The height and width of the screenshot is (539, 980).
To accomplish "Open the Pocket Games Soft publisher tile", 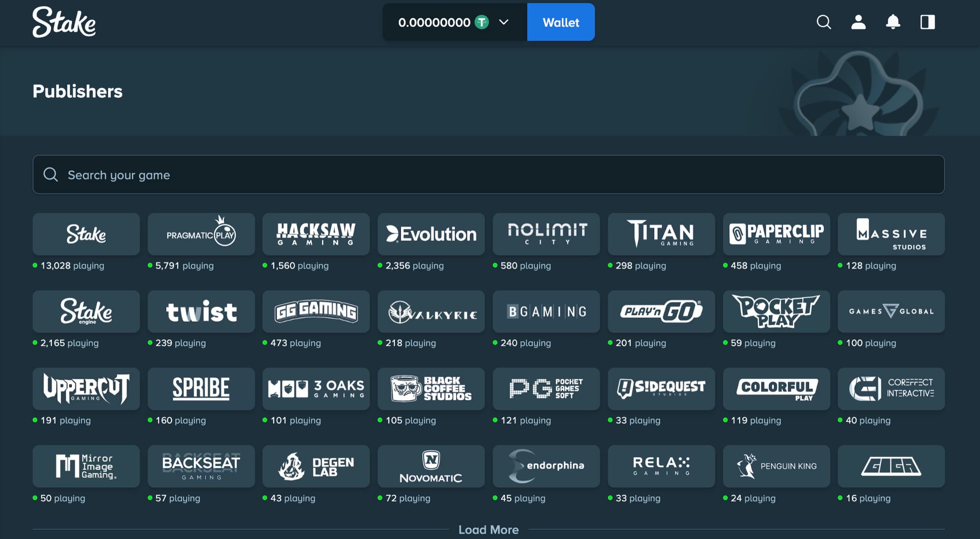I will click(x=546, y=389).
